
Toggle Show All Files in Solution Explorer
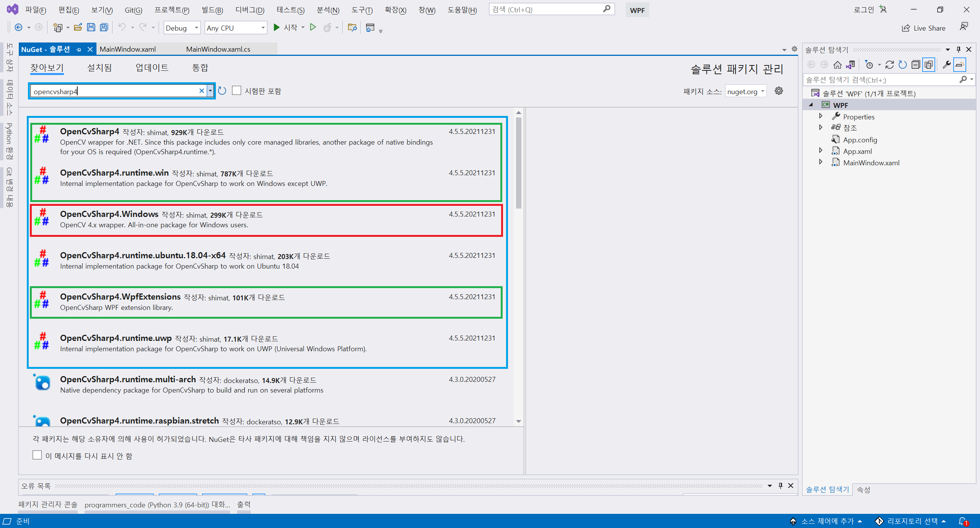pyautogui.click(x=929, y=65)
